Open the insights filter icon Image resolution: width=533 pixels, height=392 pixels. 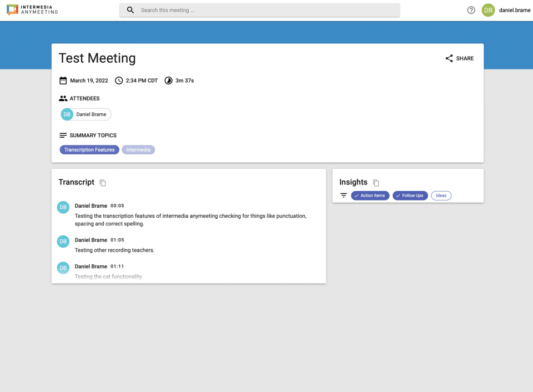click(343, 195)
